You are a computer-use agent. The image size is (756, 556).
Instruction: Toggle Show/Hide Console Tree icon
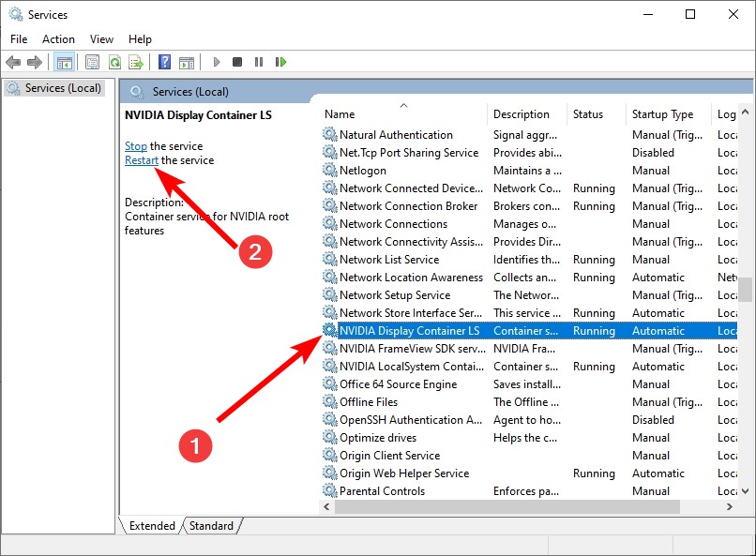[x=64, y=62]
